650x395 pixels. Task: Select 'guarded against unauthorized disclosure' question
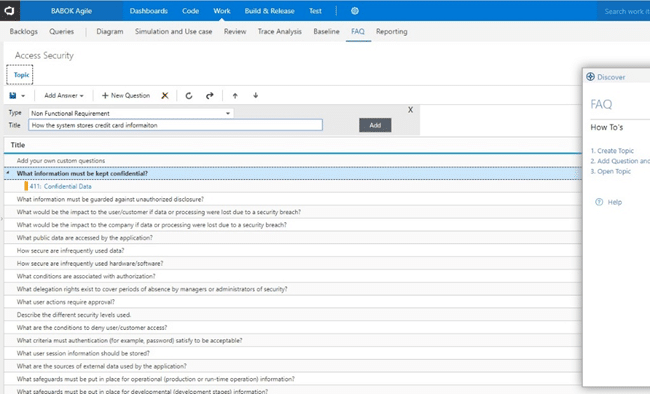coord(293,199)
